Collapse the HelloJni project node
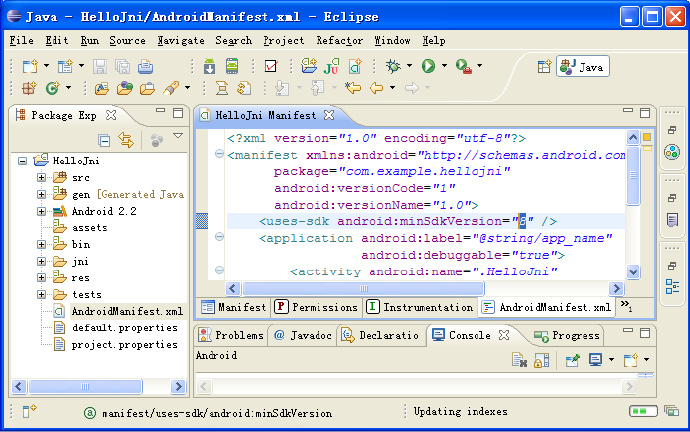The image size is (690, 432). 22,161
